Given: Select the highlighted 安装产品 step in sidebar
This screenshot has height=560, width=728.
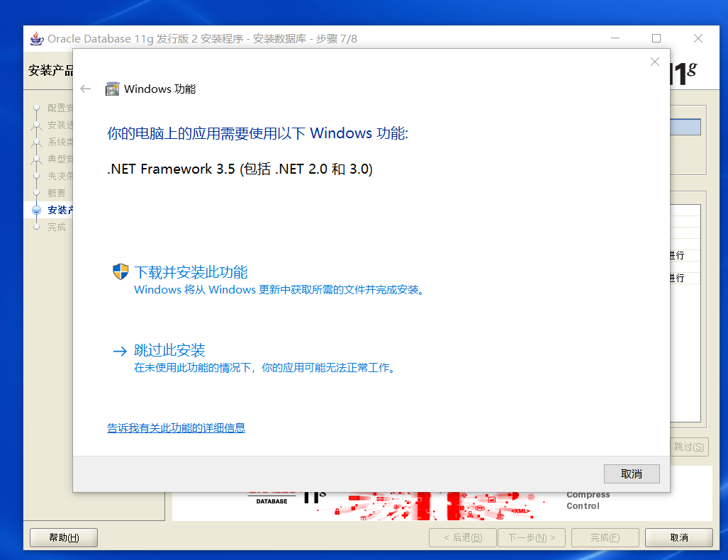Looking at the screenshot, I should (60, 210).
